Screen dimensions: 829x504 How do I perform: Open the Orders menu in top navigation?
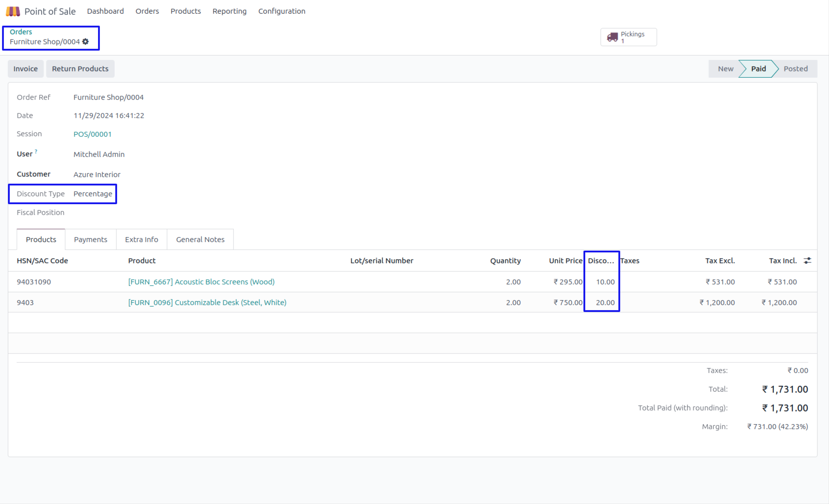(x=147, y=11)
